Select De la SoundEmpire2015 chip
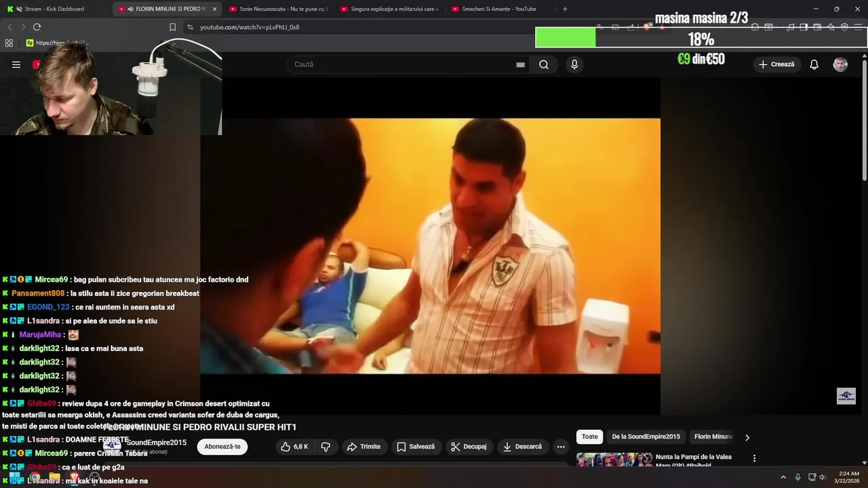868x488 pixels. pyautogui.click(x=646, y=437)
